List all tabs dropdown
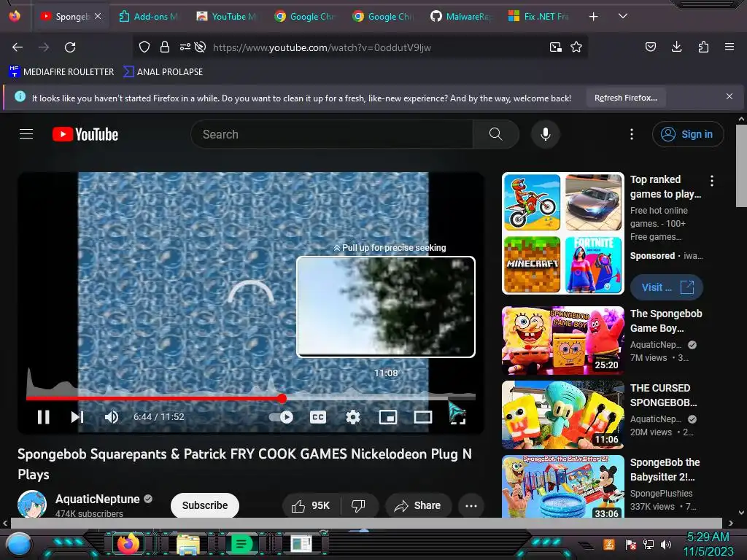The height and width of the screenshot is (560, 747). point(623,16)
